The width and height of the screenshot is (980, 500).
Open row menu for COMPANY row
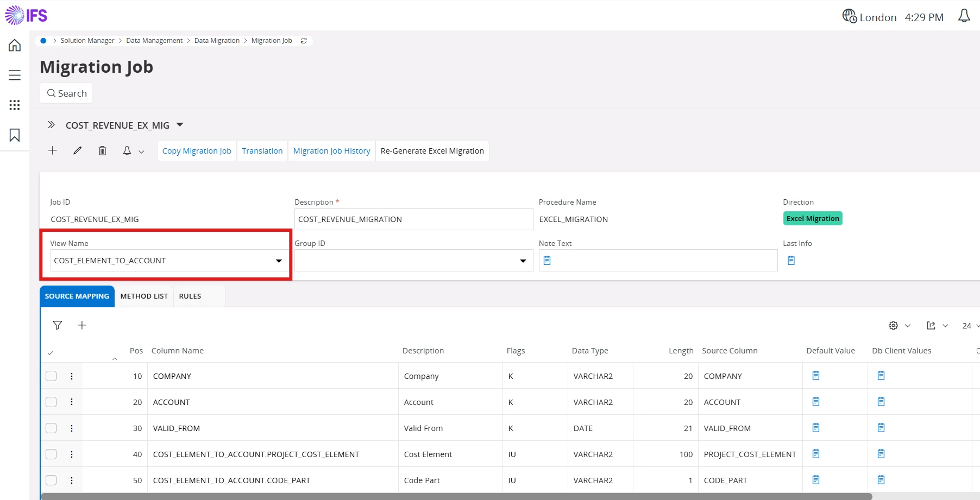(x=71, y=376)
